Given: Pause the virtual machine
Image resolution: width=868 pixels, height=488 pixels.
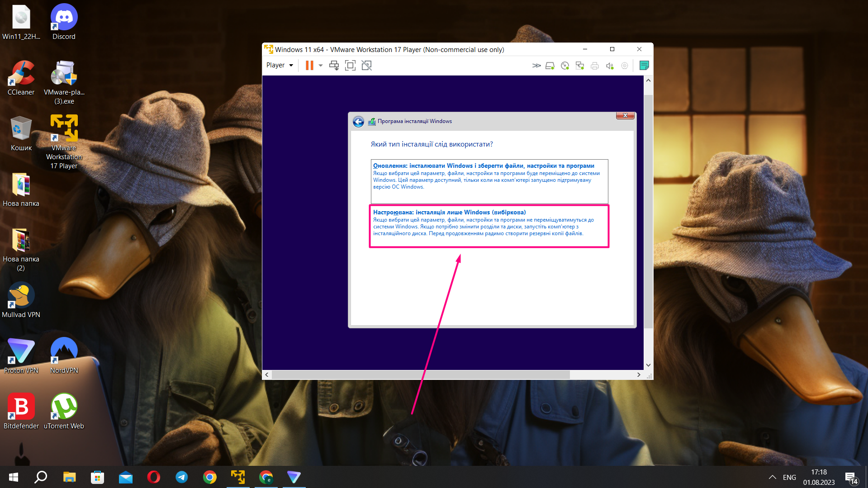Looking at the screenshot, I should tap(309, 65).
